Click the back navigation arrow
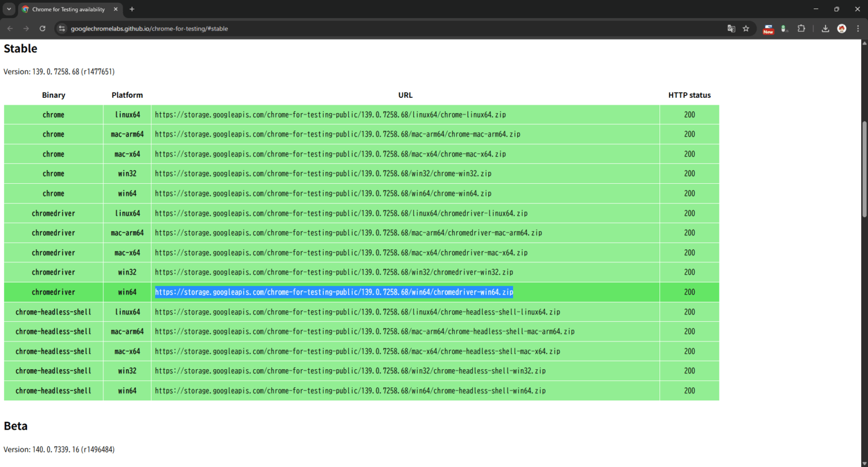This screenshot has height=467, width=868. [x=10, y=28]
